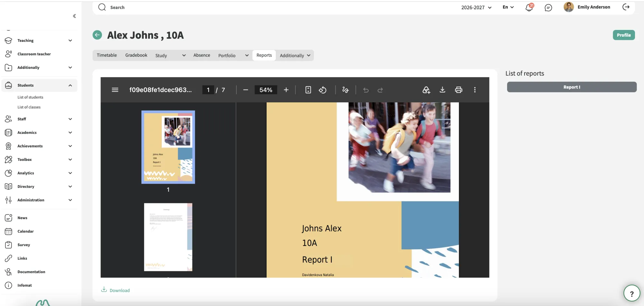This screenshot has width=644, height=306.
Task: Open the PDF sidebar hamburger menu
Action: click(115, 90)
